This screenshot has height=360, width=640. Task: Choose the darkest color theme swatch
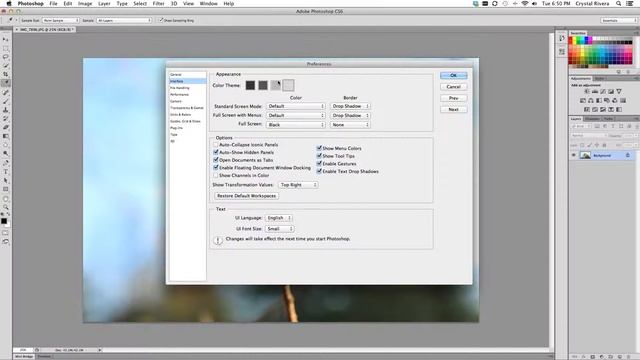pyautogui.click(x=250, y=85)
